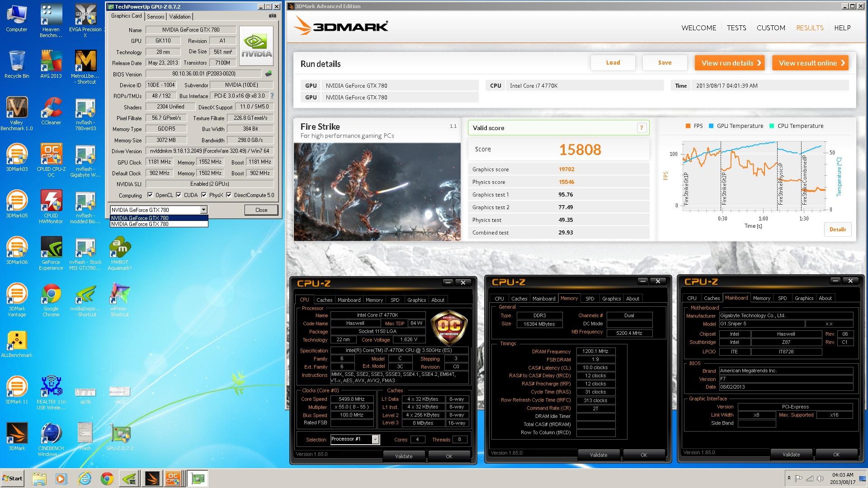Image resolution: width=868 pixels, height=488 pixels.
Task: Switch to Sensors tab in GPU-Z
Action: pos(156,17)
